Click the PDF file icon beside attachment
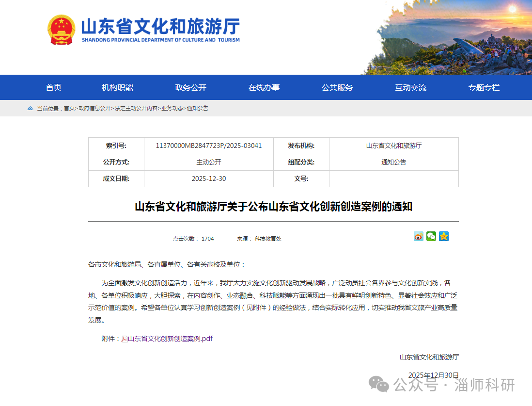 click(125, 339)
